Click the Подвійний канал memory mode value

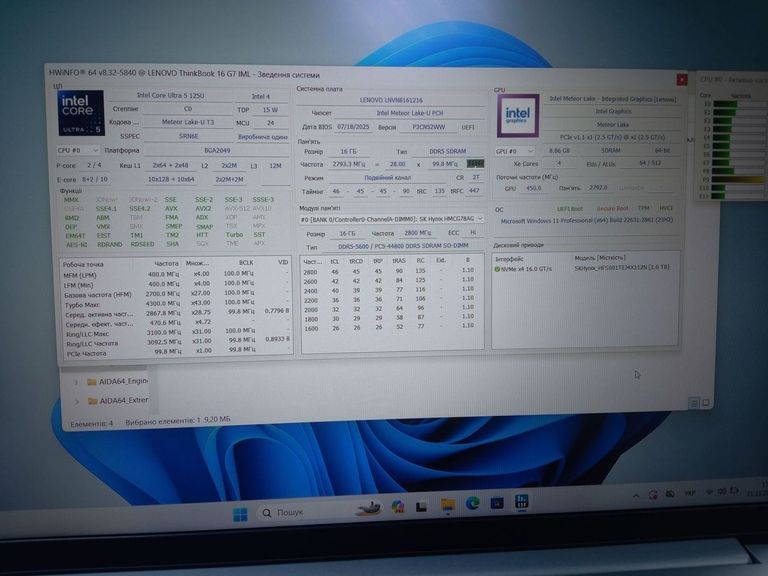click(x=387, y=178)
